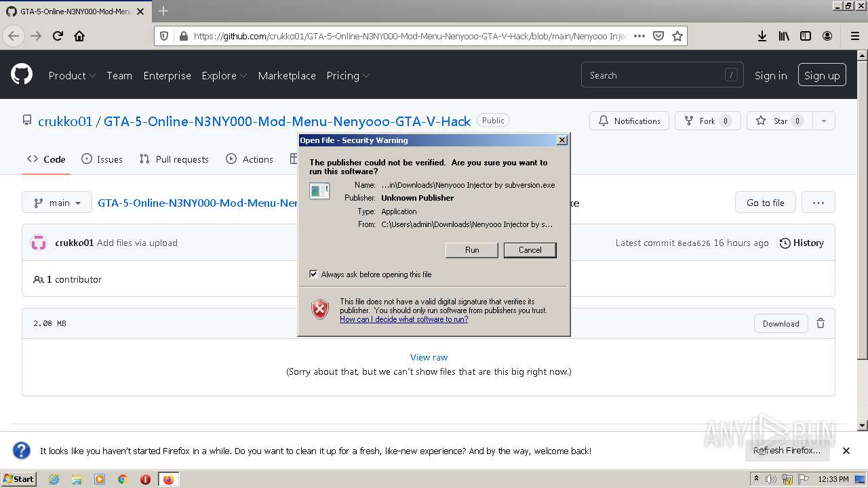Click the Sign up button

822,75
